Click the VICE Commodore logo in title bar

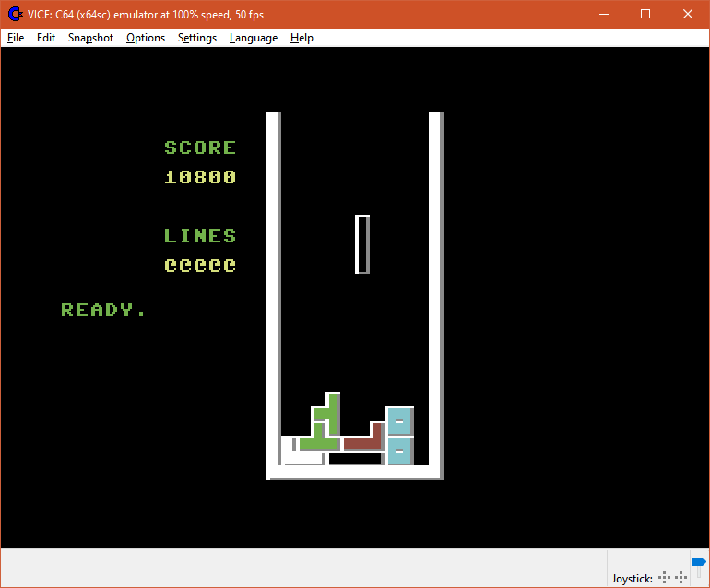pyautogui.click(x=15, y=14)
